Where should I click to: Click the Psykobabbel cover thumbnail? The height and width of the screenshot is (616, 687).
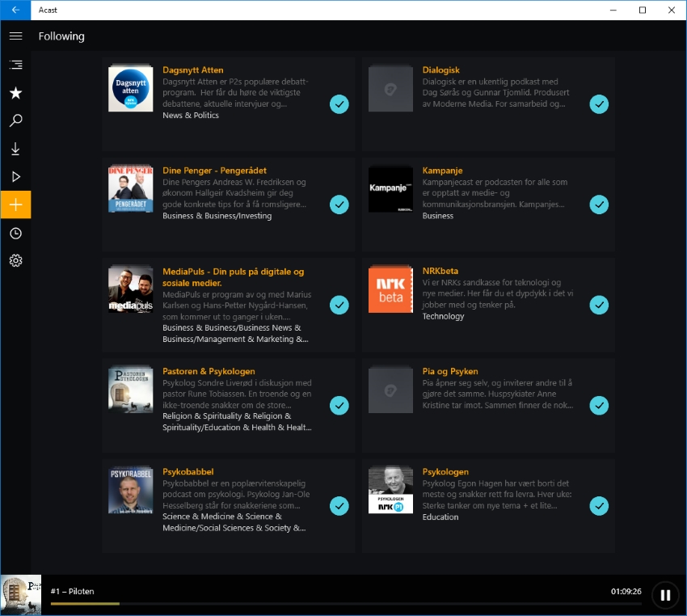coord(131,491)
